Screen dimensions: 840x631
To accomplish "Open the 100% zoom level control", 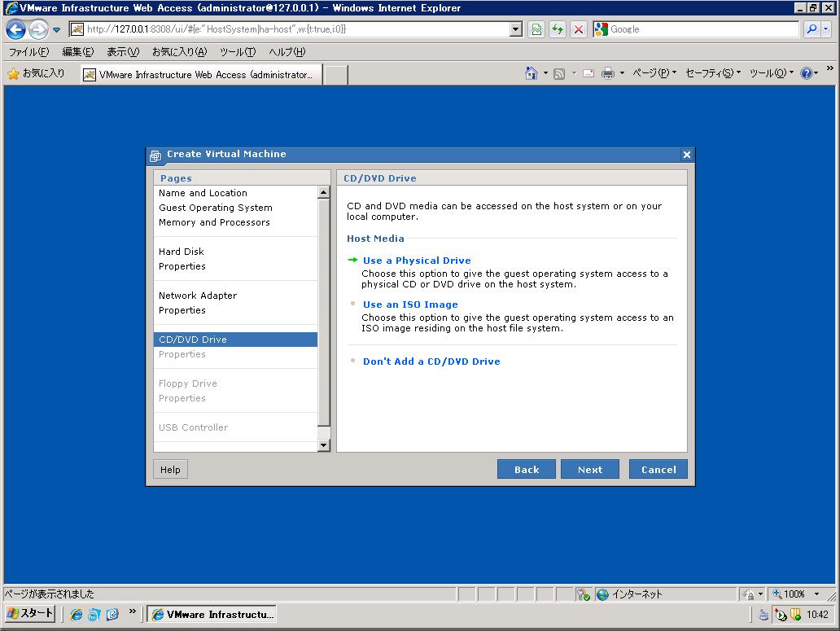I will [795, 594].
